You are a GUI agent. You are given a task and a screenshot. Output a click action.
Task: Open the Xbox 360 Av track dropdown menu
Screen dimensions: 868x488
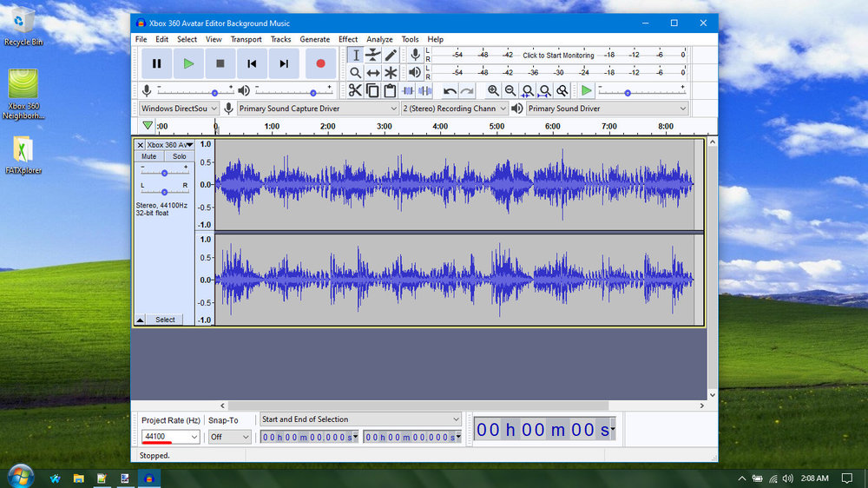click(170, 145)
